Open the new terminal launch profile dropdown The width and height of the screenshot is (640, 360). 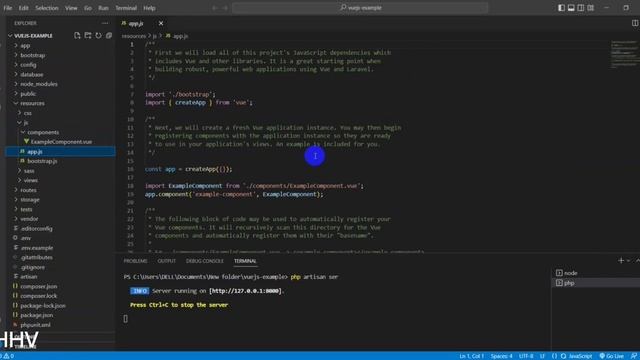coord(629,260)
